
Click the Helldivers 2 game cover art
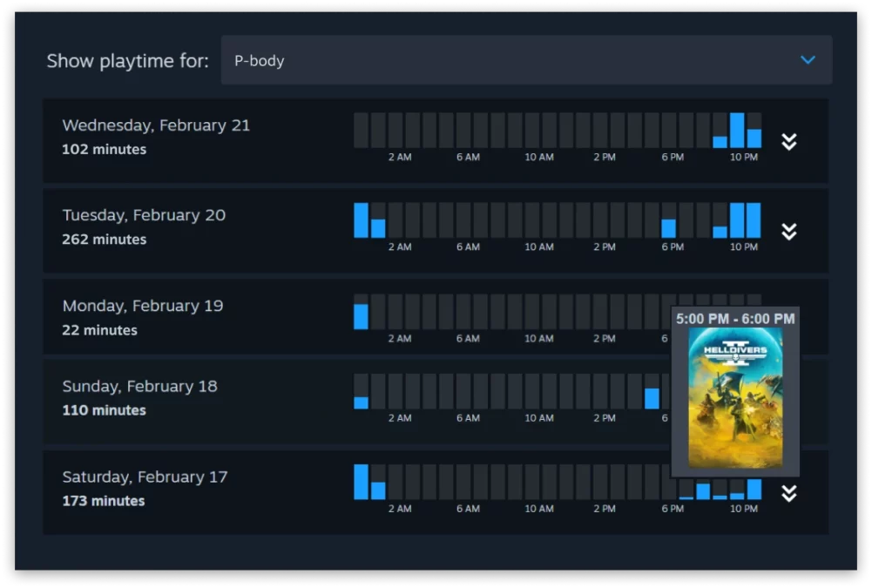coord(736,396)
